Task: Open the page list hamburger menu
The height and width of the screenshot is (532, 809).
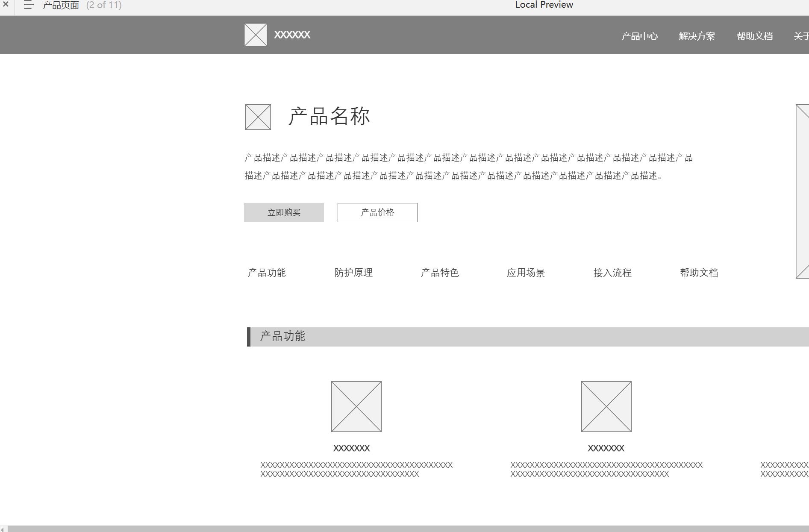Action: (x=29, y=5)
